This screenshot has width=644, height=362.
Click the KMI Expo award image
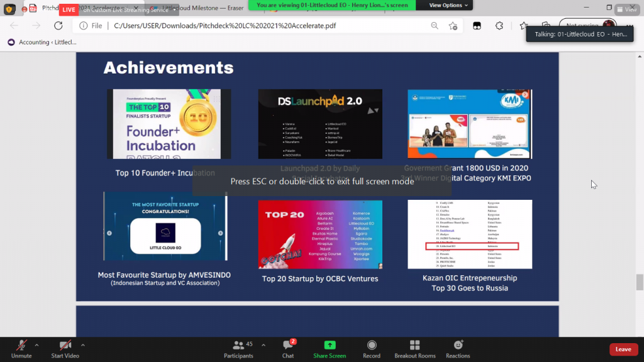click(470, 124)
